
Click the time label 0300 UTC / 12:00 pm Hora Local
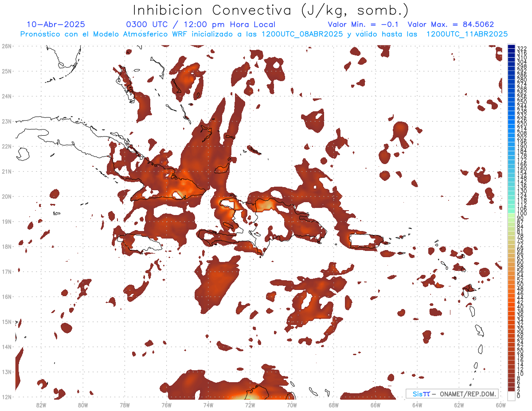coord(201,24)
